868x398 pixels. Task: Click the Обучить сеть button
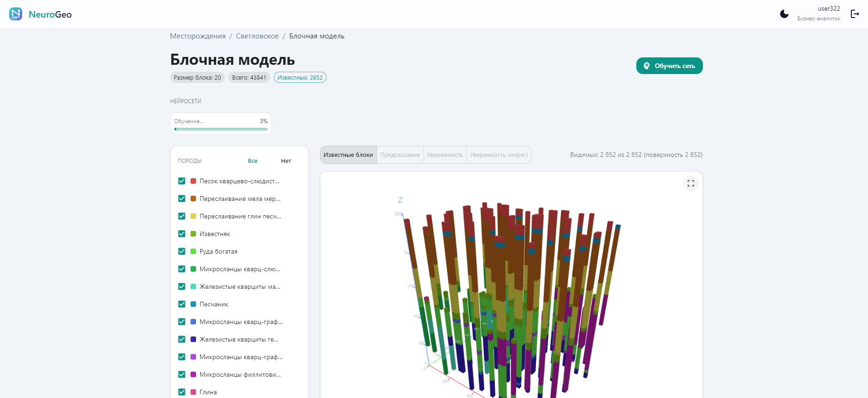[669, 66]
